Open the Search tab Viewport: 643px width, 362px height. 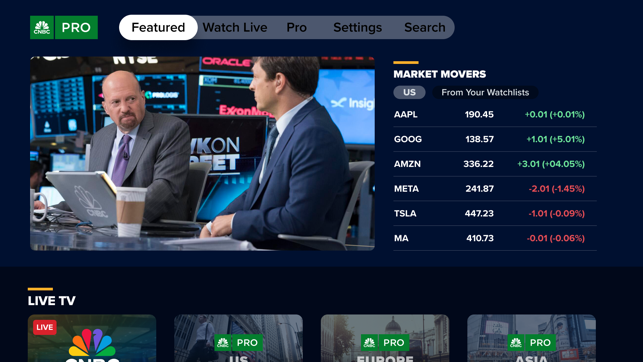(x=425, y=27)
